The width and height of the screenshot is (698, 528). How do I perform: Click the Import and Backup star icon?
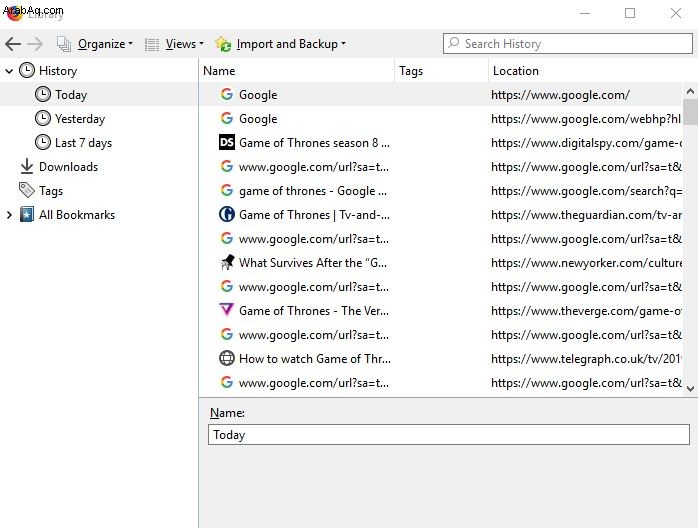[223, 44]
